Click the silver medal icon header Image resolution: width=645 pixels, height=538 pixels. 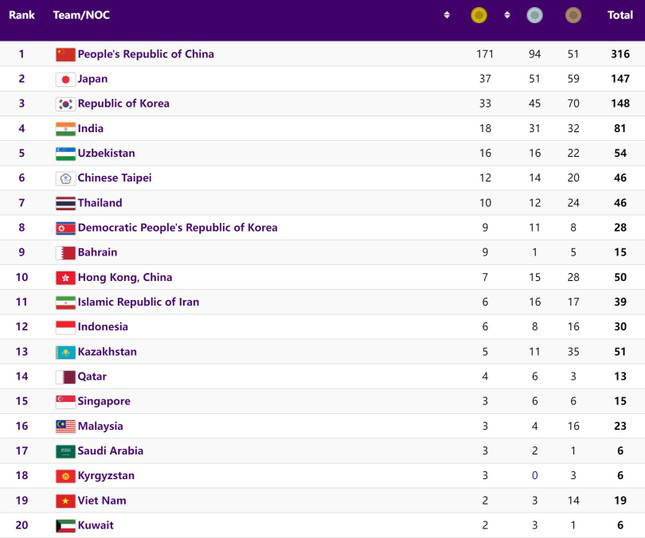pyautogui.click(x=534, y=16)
